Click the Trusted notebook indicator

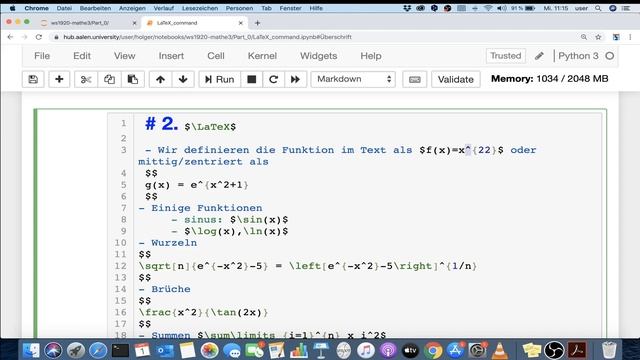pyautogui.click(x=506, y=56)
